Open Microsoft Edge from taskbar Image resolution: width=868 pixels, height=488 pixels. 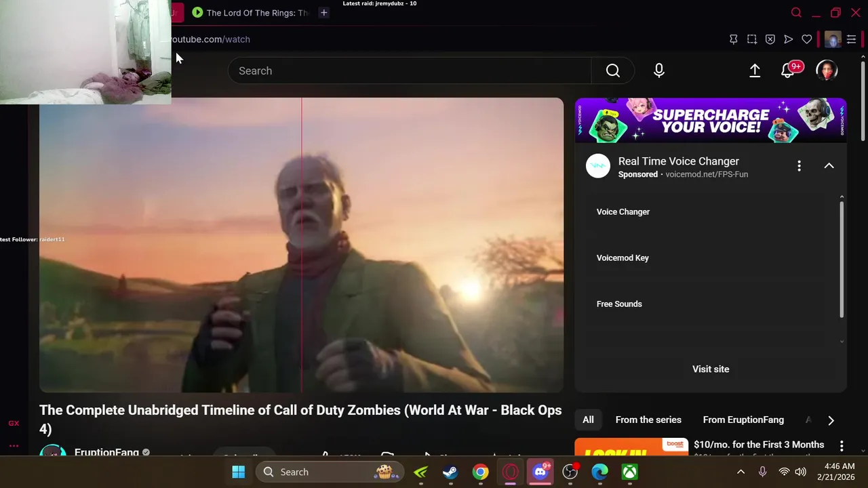600,472
